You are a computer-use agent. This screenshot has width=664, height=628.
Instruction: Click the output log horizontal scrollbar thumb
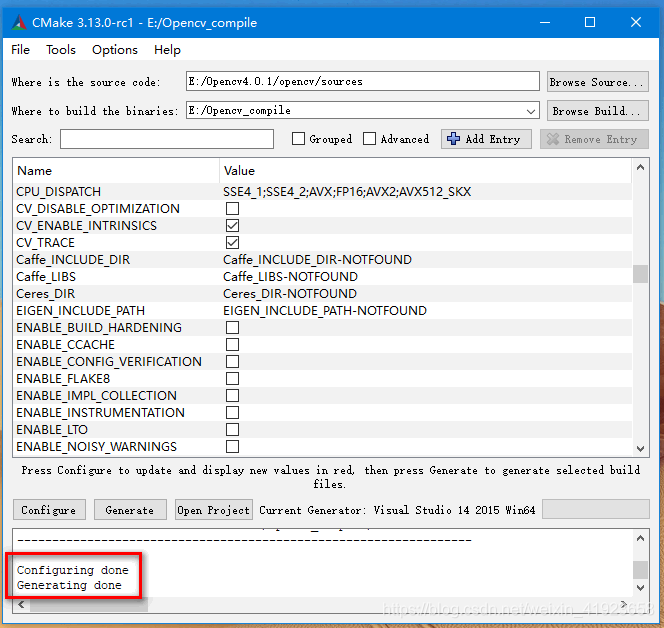89,605
